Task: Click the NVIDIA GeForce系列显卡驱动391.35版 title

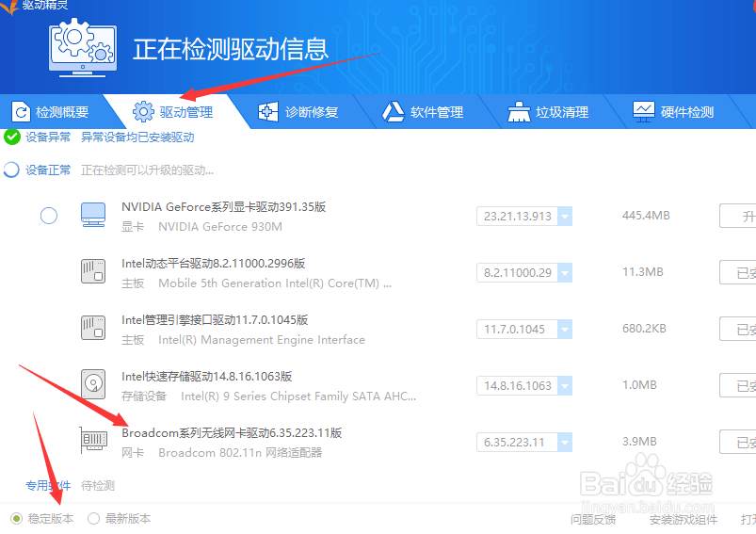Action: coord(224,207)
